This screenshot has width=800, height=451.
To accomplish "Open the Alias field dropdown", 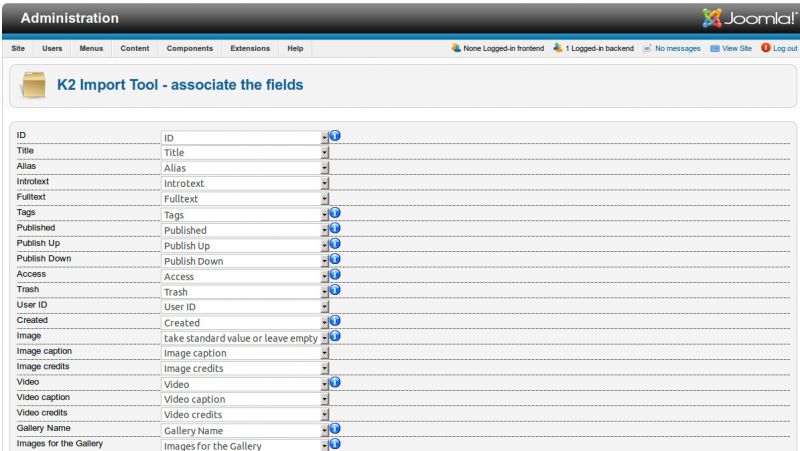I will point(245,168).
